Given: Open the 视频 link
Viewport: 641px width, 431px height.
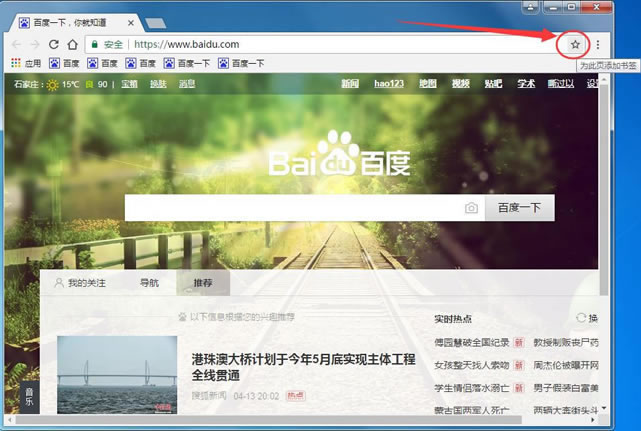Looking at the screenshot, I should point(460,83).
